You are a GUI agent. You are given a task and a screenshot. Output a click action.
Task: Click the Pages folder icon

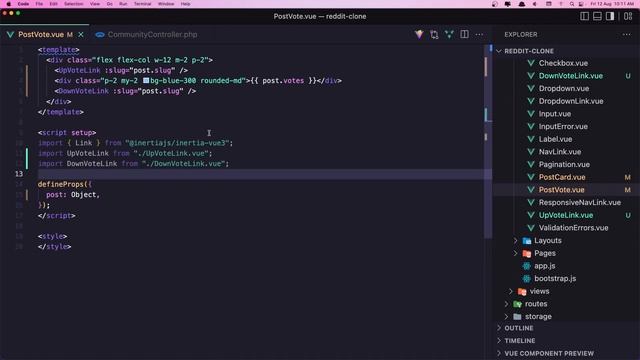click(x=527, y=253)
